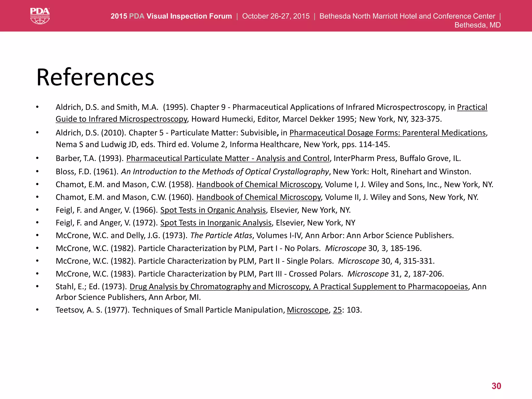
Task: Click 'Pharmaceutical Particulate Matter - Analysis and Control'
Action: (x=228, y=158)
